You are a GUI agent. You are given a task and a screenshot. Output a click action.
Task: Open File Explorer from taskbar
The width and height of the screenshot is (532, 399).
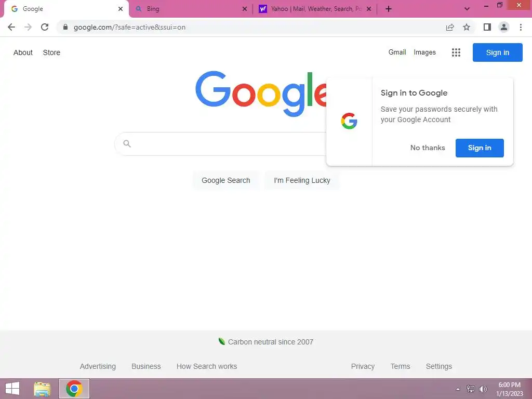(42, 389)
